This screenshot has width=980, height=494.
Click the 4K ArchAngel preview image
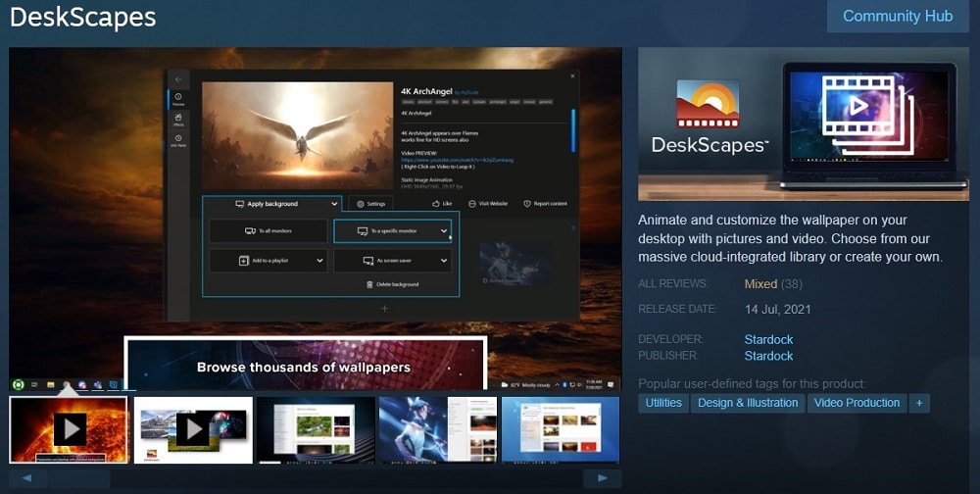pos(298,135)
